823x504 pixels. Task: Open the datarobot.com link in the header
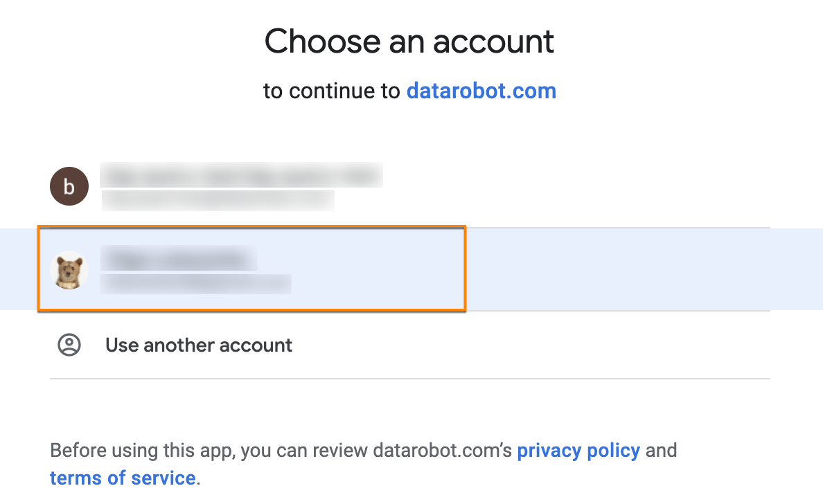tap(481, 91)
